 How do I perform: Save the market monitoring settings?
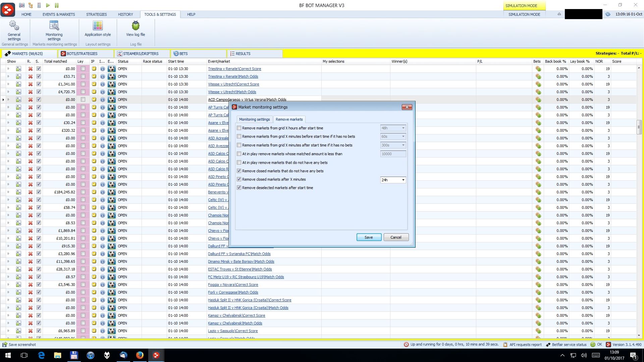pos(369,237)
